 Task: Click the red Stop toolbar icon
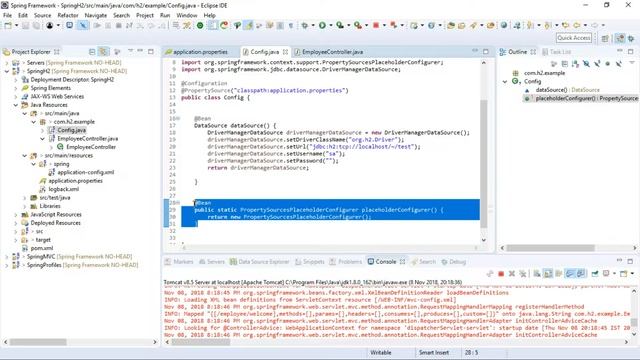376,25
